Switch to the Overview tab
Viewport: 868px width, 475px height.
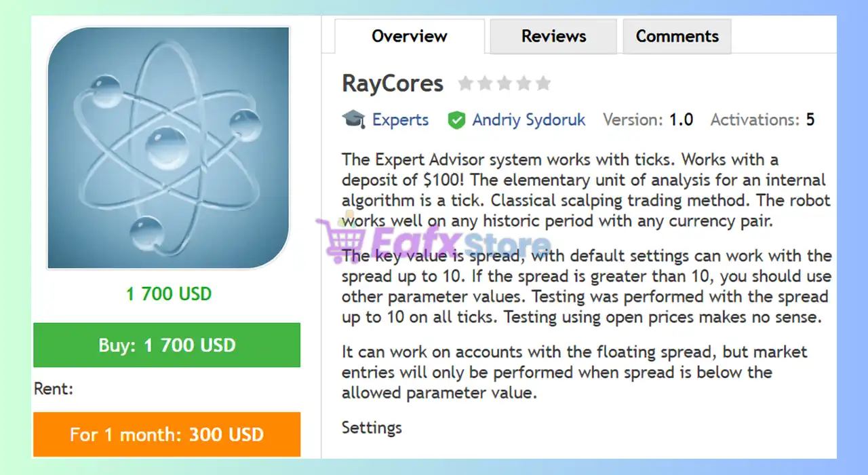[x=410, y=37]
